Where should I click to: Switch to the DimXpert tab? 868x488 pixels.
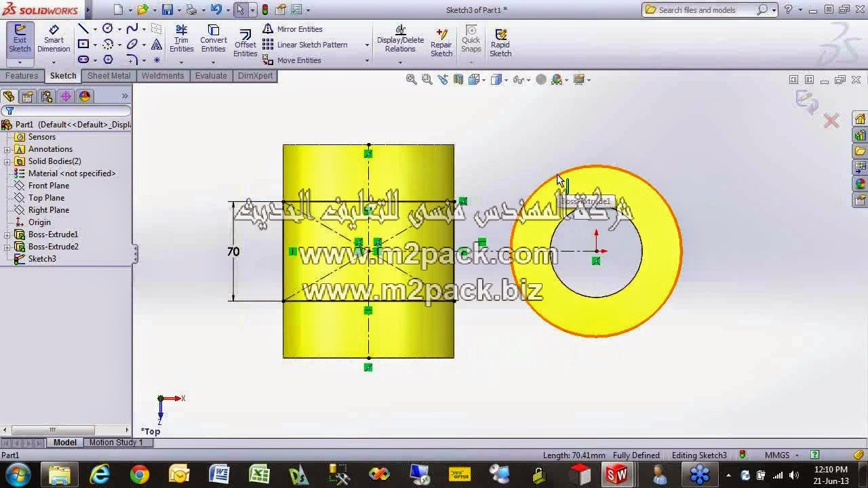pyautogui.click(x=255, y=76)
